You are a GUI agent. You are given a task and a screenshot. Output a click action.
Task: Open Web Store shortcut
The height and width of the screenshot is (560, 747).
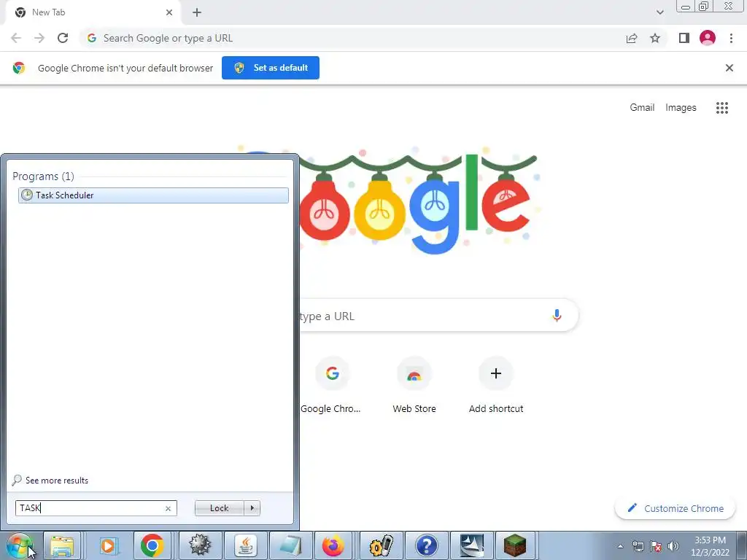click(x=414, y=386)
